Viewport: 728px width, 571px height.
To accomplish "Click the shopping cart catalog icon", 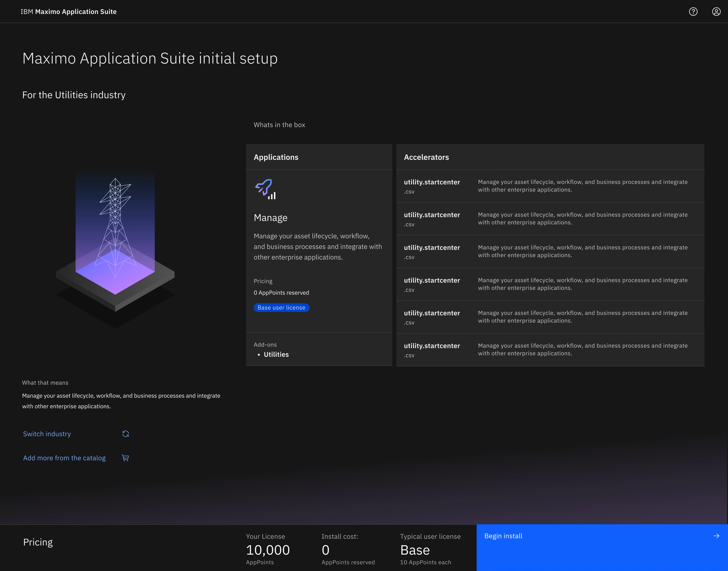I will 125,458.
